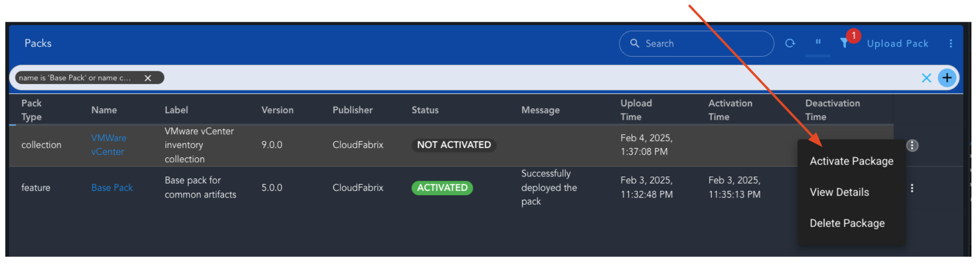
Task: Click the NOT ACTIVATED status badge
Action: (x=454, y=145)
